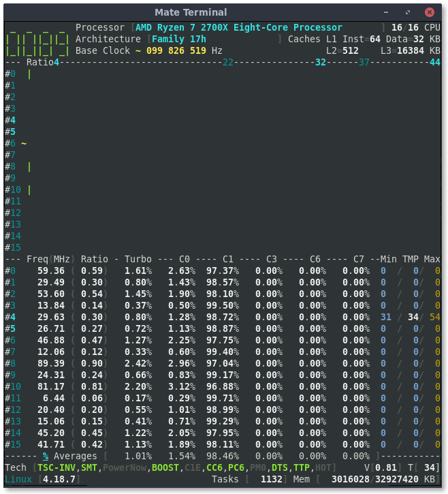The height and width of the screenshot is (494, 448).
Task: Click the PC6 tech flag
Action: 236,468
